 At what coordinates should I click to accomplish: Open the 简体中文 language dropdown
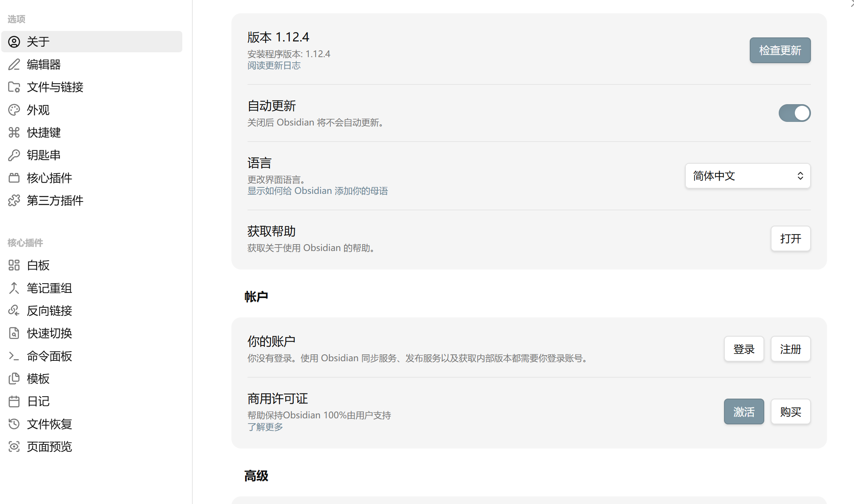(x=747, y=176)
